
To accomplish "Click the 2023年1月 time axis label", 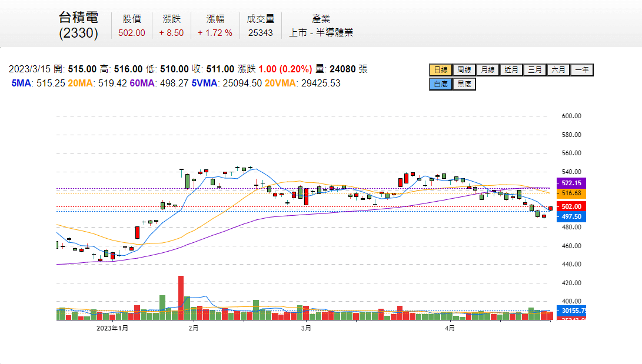I will (x=112, y=328).
